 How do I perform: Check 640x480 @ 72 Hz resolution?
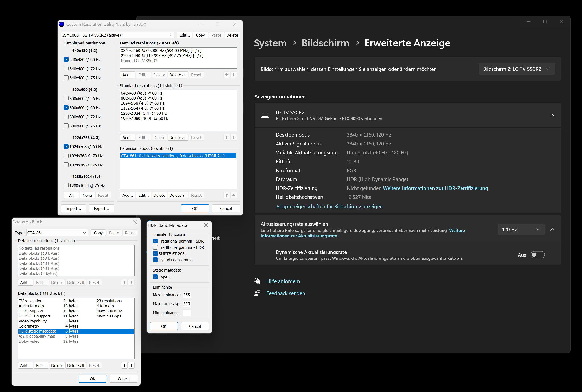[66, 69]
